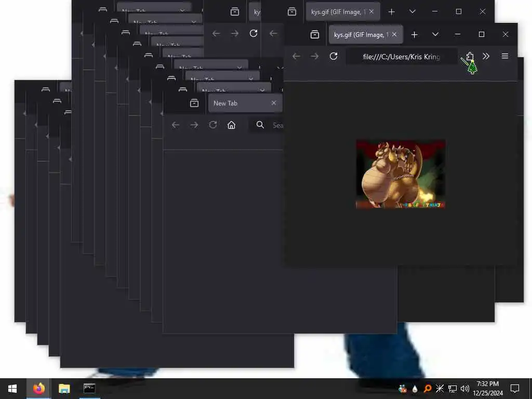Viewport: 532px width, 399px height.
Task: Click the Bowser GIF image in the front window
Action: point(401,174)
